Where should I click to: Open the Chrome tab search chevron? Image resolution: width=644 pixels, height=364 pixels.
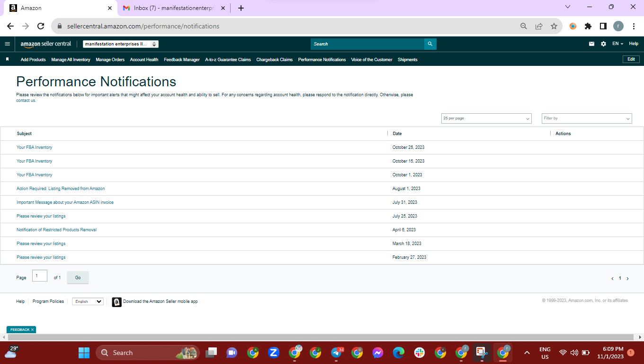568,7
